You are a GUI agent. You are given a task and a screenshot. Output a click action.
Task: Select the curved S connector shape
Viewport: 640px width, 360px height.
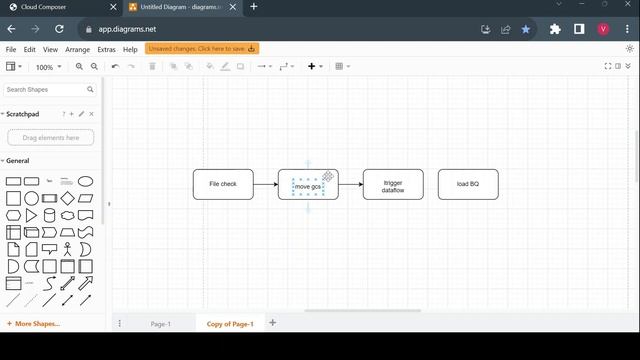pyautogui.click(x=49, y=283)
